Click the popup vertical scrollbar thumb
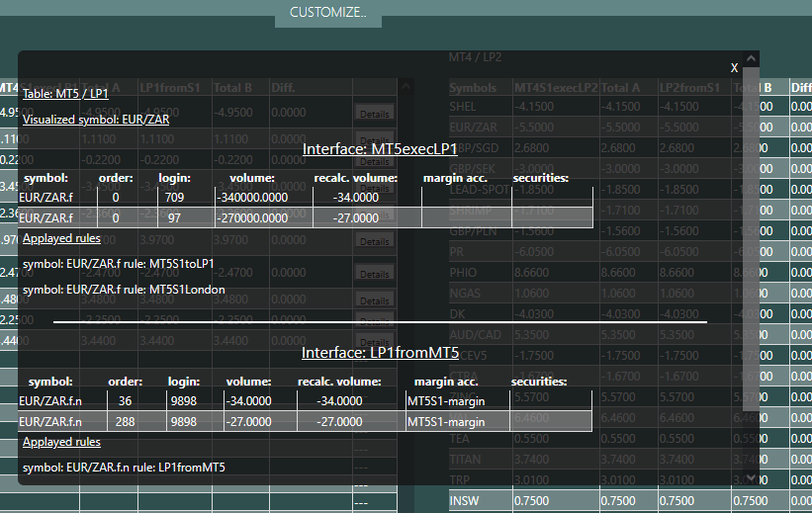Image resolution: width=812 pixels, height=513 pixels. click(751, 238)
